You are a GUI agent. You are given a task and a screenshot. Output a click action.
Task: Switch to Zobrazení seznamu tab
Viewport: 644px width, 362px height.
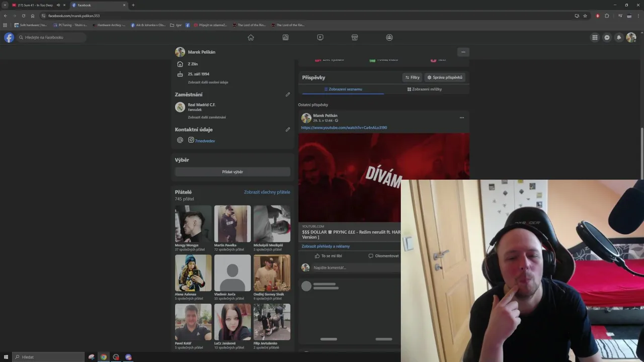pyautogui.click(x=343, y=89)
